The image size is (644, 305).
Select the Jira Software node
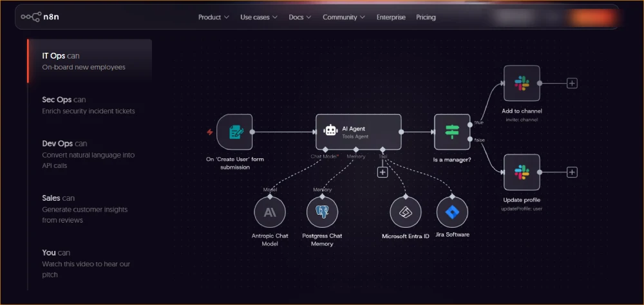[452, 212]
